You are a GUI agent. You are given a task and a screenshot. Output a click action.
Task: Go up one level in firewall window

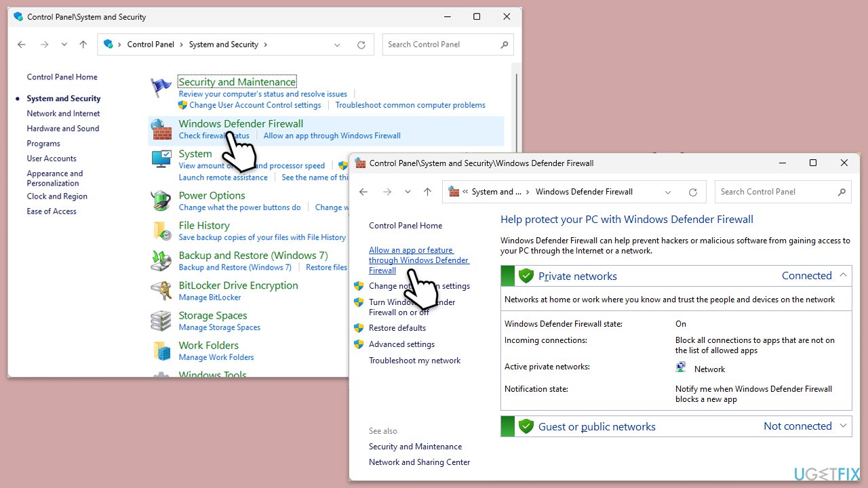427,192
